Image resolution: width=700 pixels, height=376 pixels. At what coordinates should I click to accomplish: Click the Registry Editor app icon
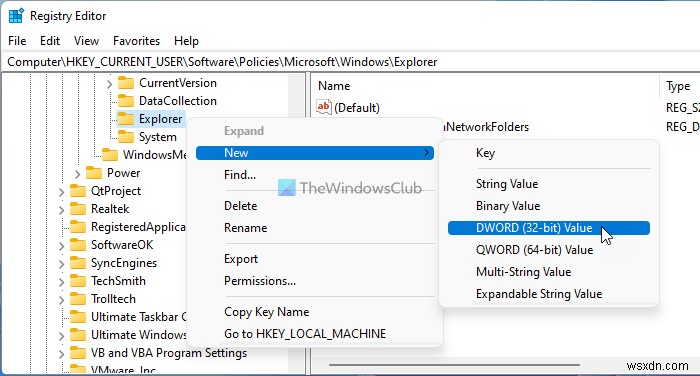click(x=16, y=16)
